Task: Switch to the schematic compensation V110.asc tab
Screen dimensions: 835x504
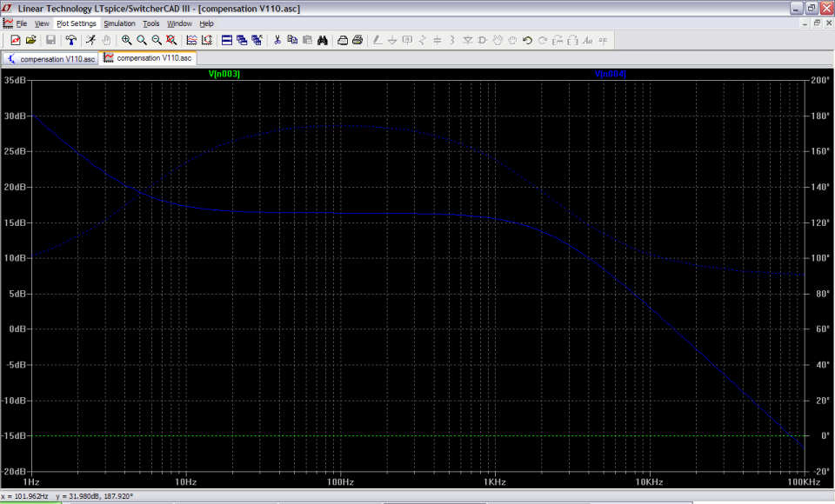Action: point(51,58)
